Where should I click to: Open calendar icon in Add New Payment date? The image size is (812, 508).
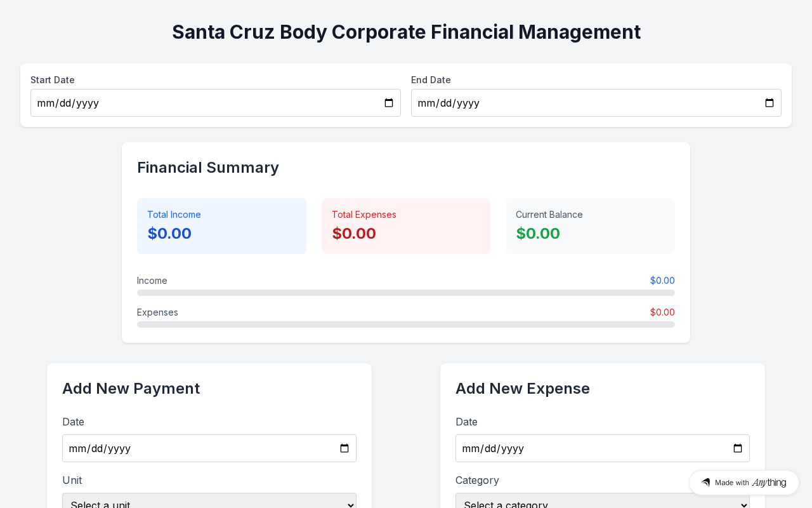344,448
